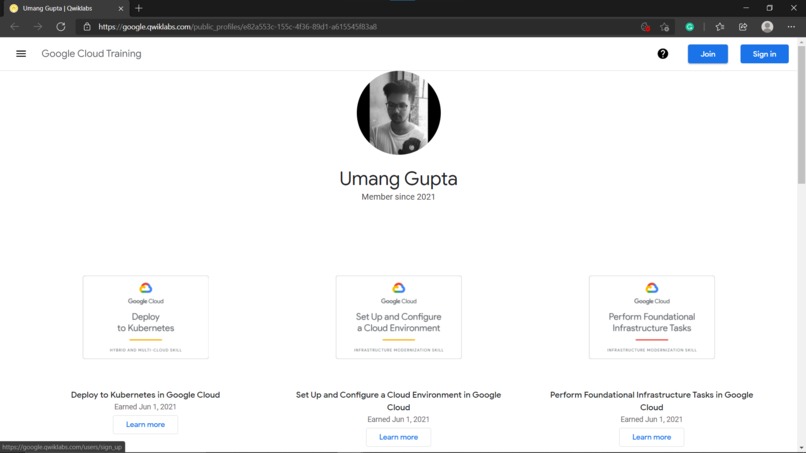Click the address bar URL field
Viewport: 806px width, 453px height.
355,27
